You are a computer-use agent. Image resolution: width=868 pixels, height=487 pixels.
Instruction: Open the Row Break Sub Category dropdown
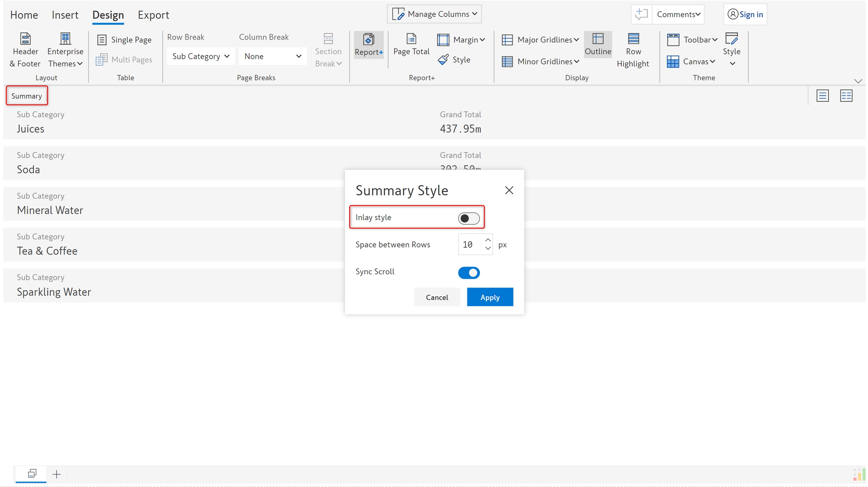[x=201, y=56]
